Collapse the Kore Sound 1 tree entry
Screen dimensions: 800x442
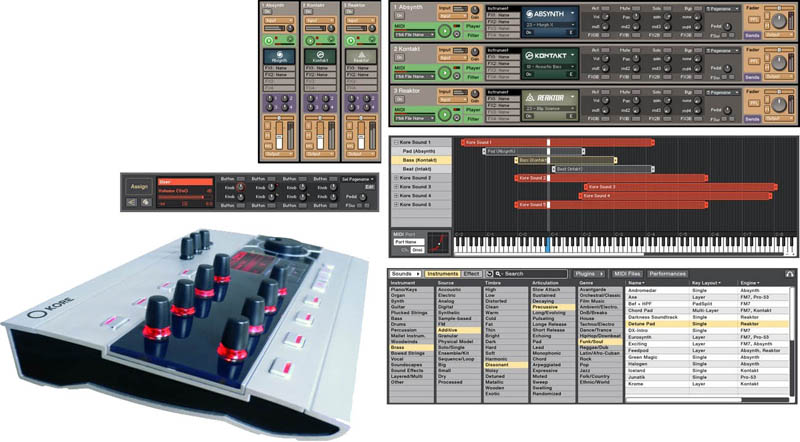[x=396, y=142]
